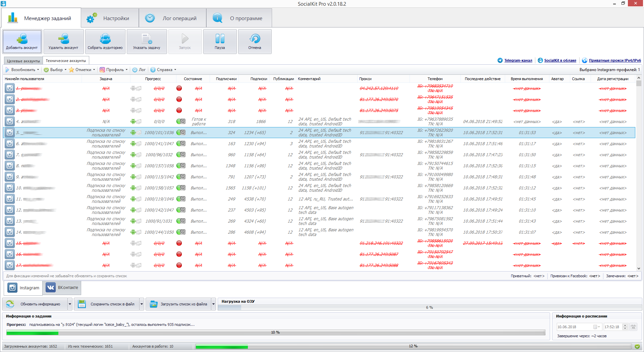Open the Telegram-канал link
Image resolution: width=644 pixels, height=352 pixels.
[x=518, y=60]
